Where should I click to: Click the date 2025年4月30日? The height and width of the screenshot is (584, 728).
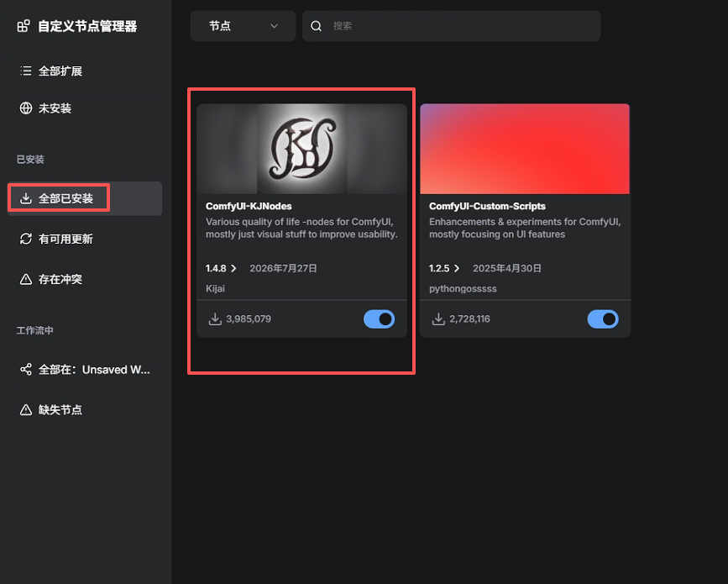[507, 269]
